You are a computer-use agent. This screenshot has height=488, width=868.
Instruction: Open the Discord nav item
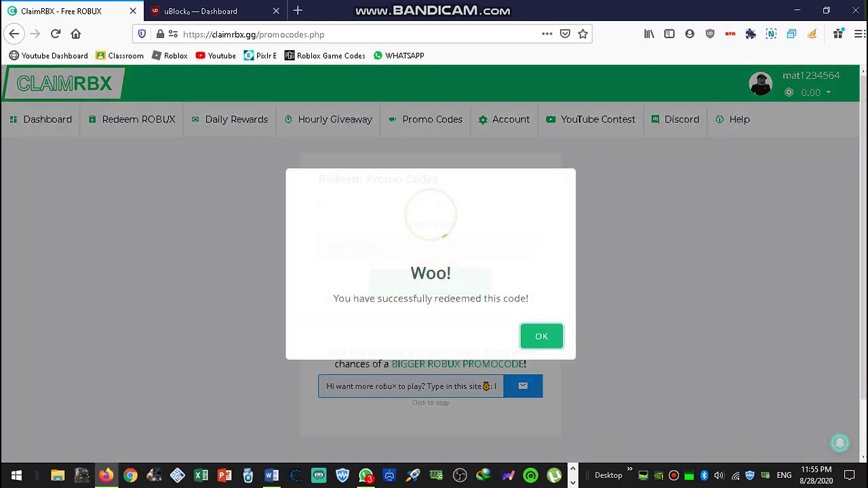(x=675, y=119)
